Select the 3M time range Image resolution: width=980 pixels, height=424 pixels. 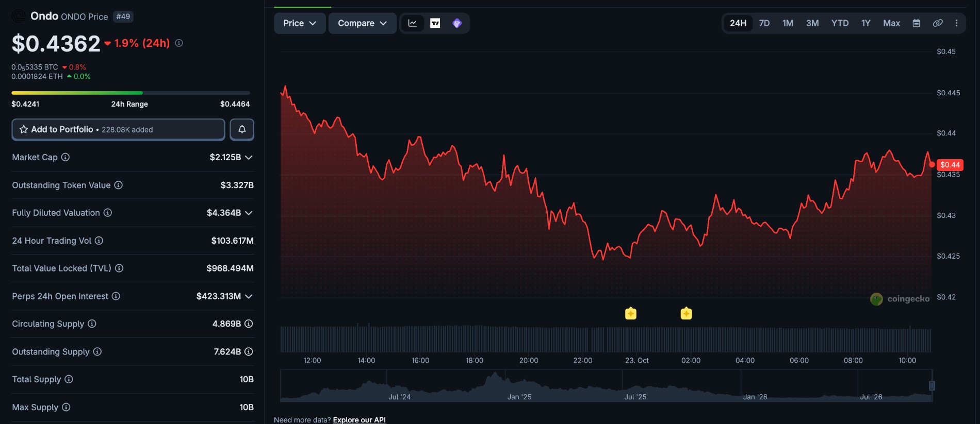click(x=812, y=23)
